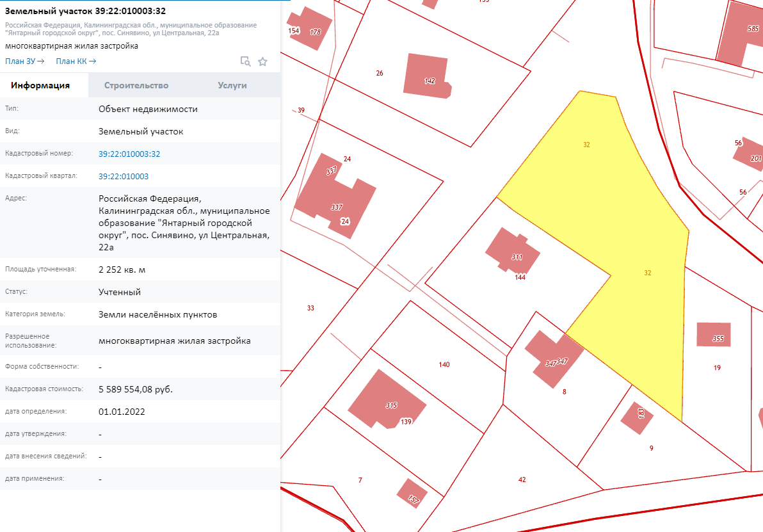Click building 315 on the map
The width and height of the screenshot is (763, 532).
pyautogui.click(x=386, y=400)
